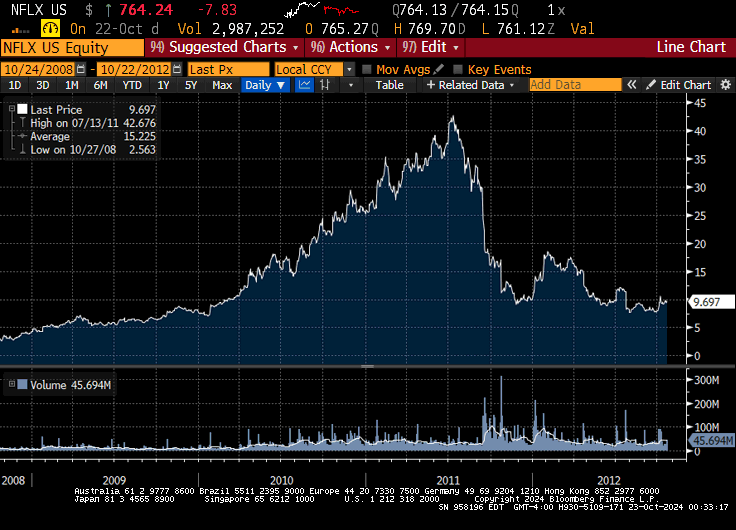This screenshot has width=736, height=530.
Task: Open the Table view
Action: (390, 85)
